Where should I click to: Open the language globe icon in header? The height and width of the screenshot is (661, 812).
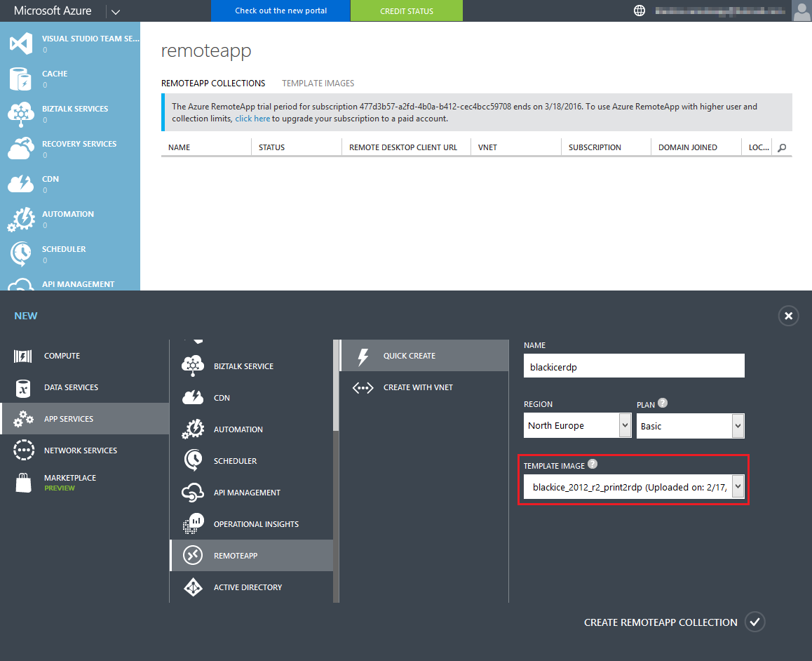[640, 11]
